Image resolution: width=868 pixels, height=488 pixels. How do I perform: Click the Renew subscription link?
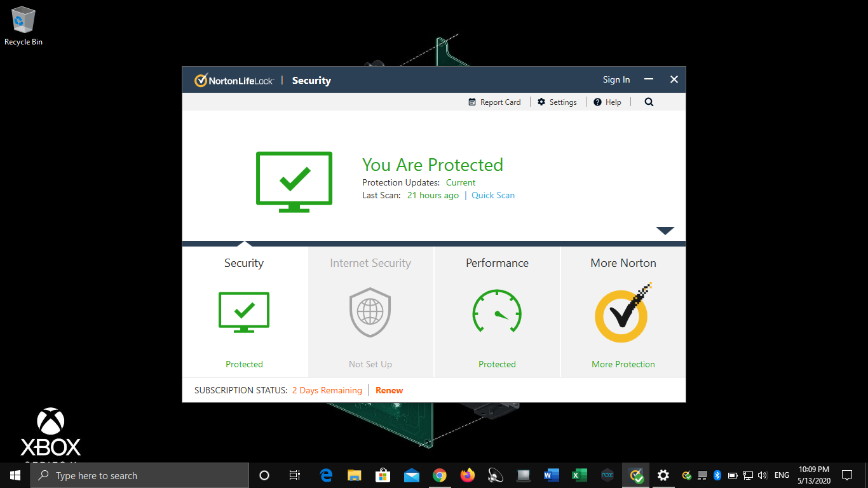389,390
